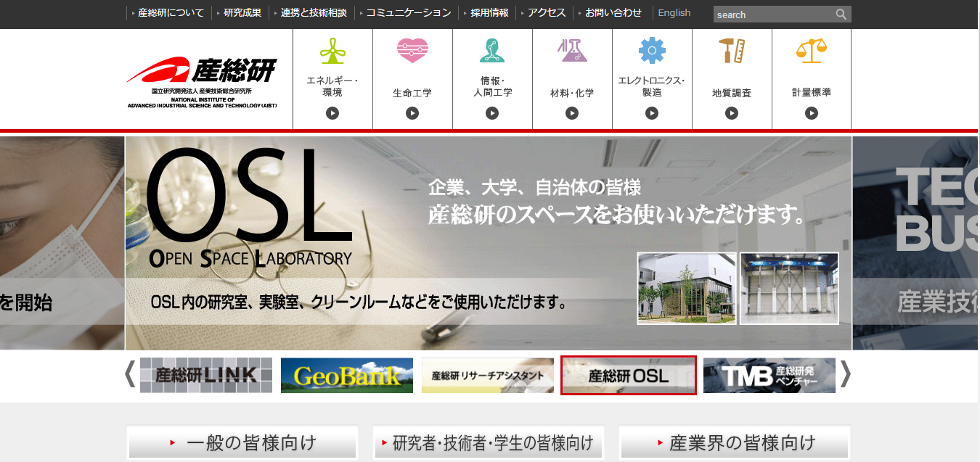This screenshot has height=462, width=980.
Task: Click arrow button under 情報・人間工学
Action: [492, 113]
